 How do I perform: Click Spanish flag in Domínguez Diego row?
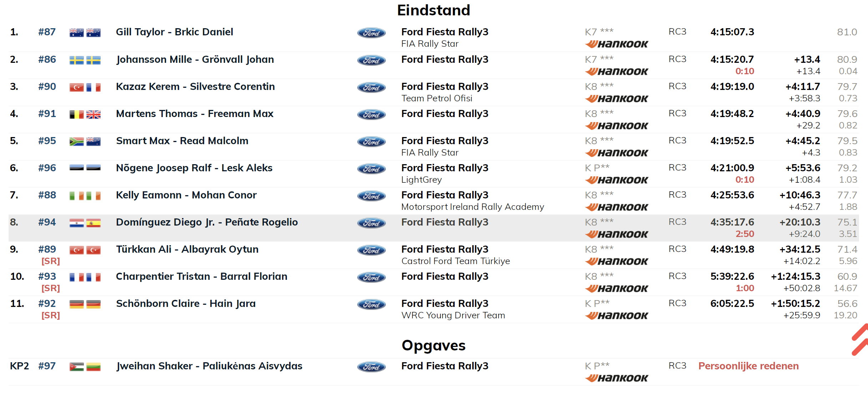[x=94, y=223]
